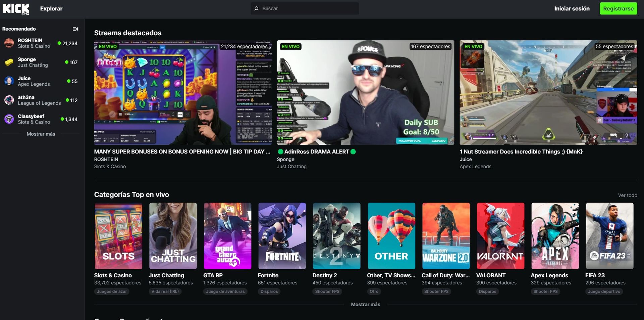Open Sponge channel avatar in sidebar
Screen dimensions: 644x320
(x=9, y=62)
